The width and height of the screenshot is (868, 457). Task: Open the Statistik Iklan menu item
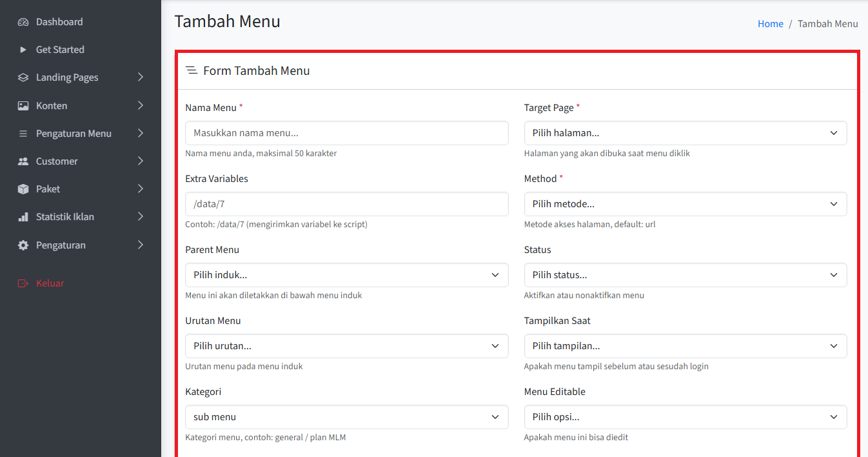pos(65,217)
